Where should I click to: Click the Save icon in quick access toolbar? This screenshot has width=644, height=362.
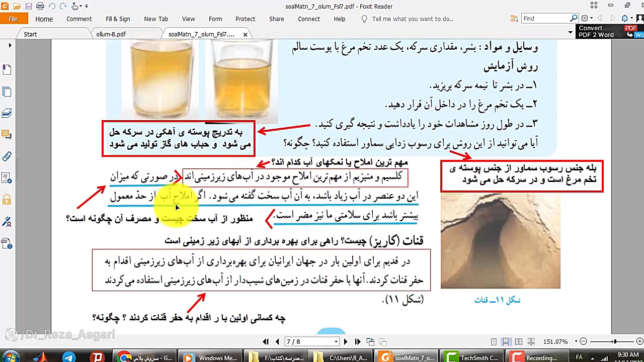(x=29, y=7)
